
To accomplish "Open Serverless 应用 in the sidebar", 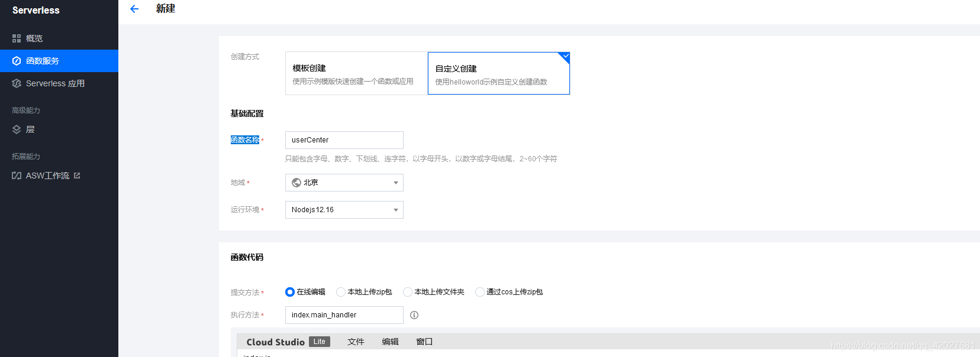I will click(59, 83).
